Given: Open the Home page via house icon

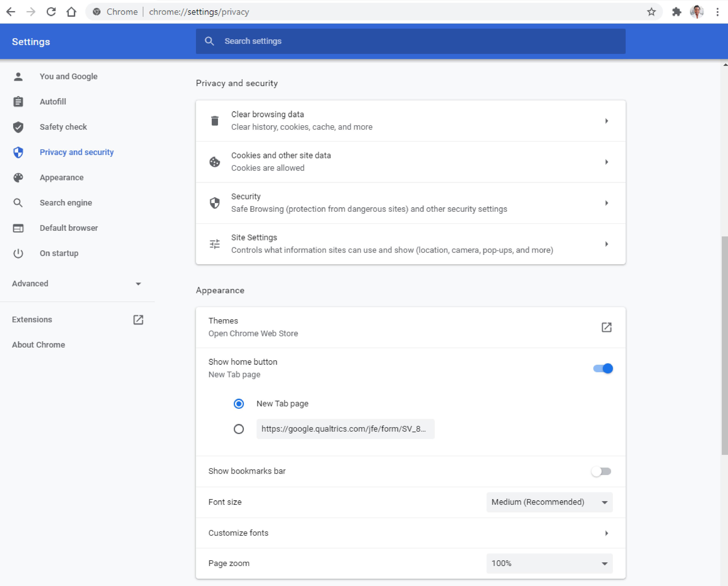Looking at the screenshot, I should tap(71, 12).
